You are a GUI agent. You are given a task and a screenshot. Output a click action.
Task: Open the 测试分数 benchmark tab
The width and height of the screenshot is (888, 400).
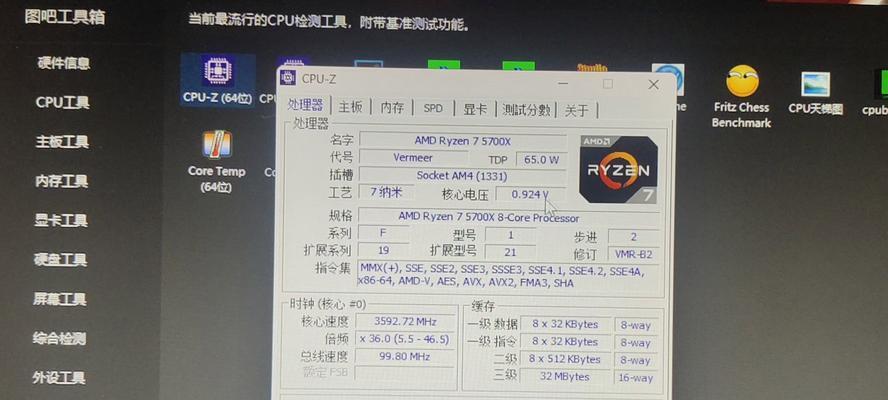(x=526, y=110)
